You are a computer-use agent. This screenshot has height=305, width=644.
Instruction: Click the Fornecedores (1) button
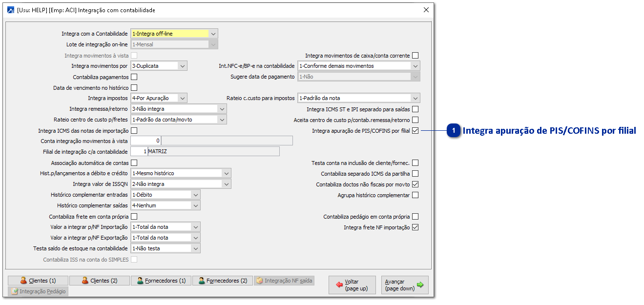tap(161, 281)
